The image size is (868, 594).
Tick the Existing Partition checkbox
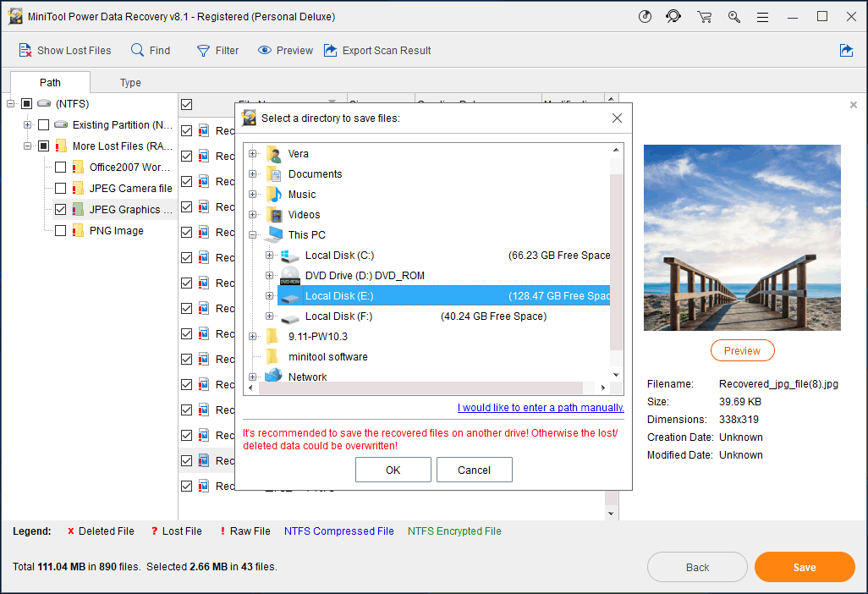tap(43, 124)
